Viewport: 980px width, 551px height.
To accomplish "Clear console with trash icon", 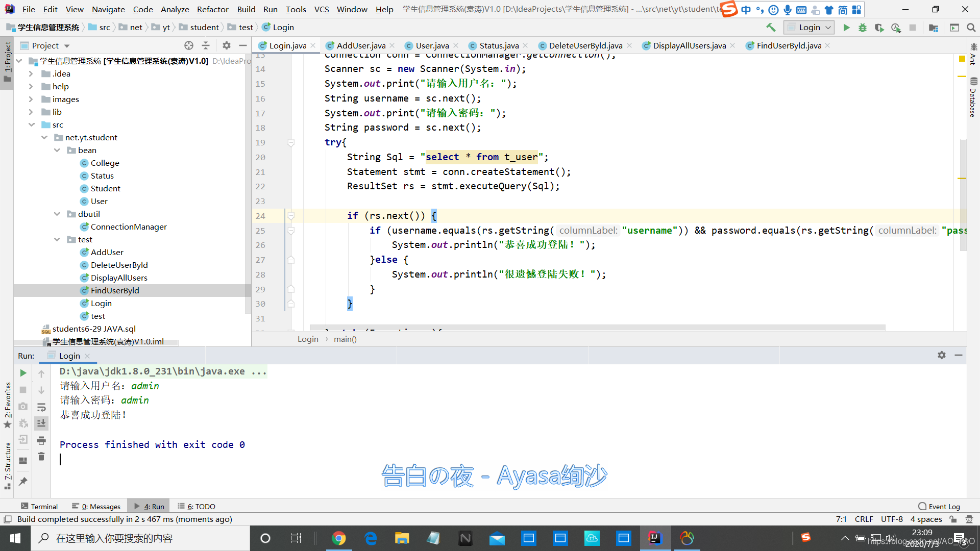I will tap(41, 457).
